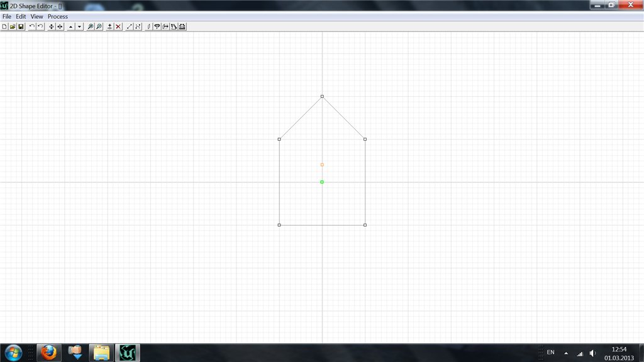Click the rotate arrow icon beside Save
Screen dimensions: 644x362
pos(31,26)
